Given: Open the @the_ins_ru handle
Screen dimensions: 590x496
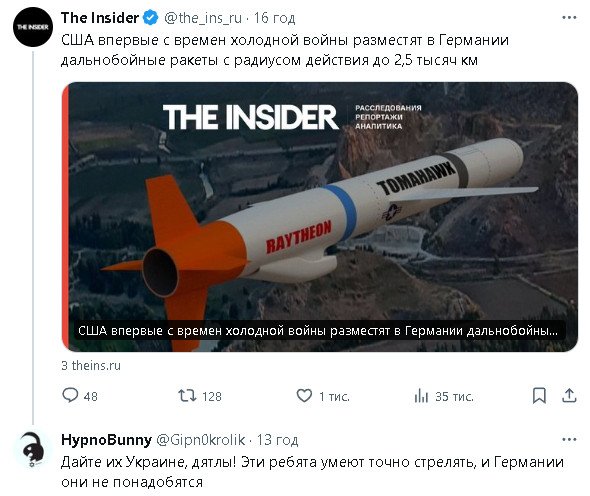Looking at the screenshot, I should click(x=203, y=18).
